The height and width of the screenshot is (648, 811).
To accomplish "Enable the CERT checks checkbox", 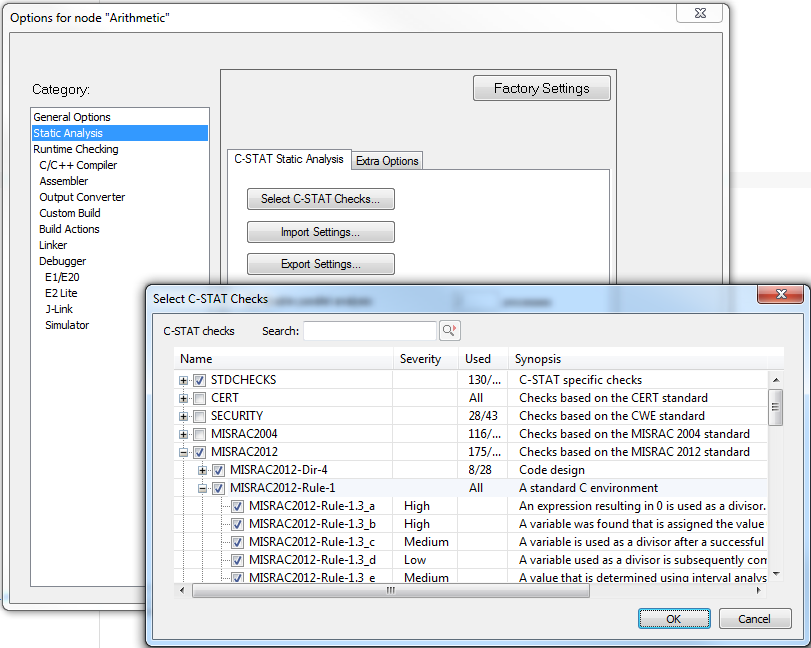I will coord(200,398).
